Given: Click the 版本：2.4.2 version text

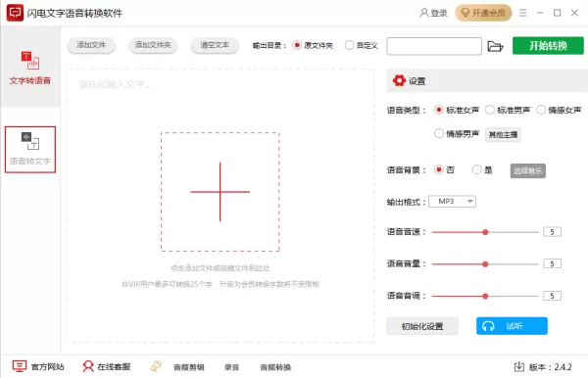Looking at the screenshot, I should coord(551,367).
